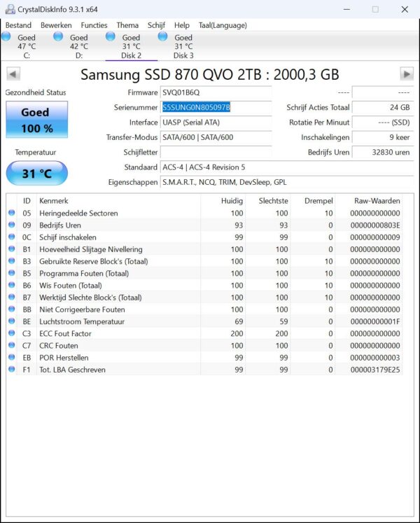Click the blue health dot for C: drive
Viewport: 420px width, 523px height.
(6, 36)
